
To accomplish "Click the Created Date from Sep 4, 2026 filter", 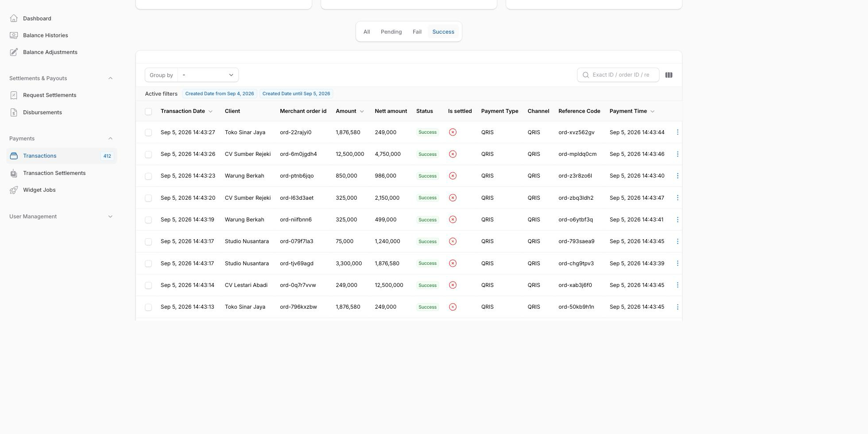I will point(220,94).
